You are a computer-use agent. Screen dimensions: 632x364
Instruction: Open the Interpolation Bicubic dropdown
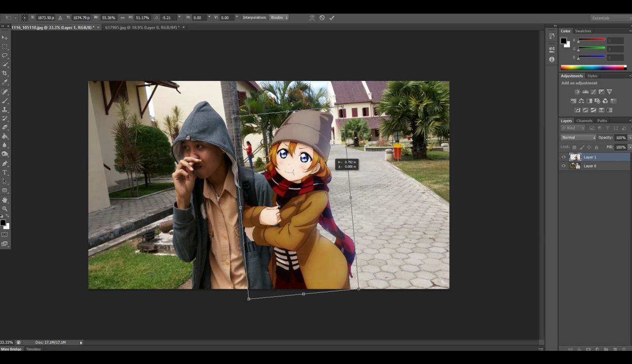click(279, 18)
